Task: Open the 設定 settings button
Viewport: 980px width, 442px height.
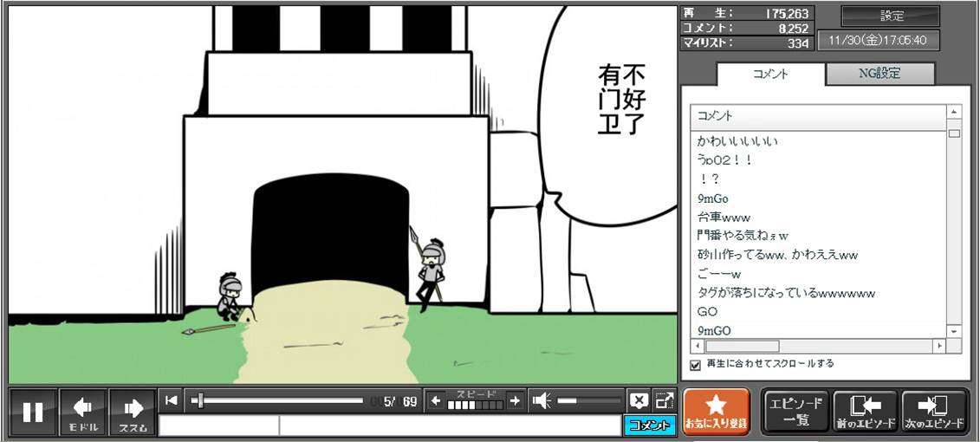Action: [x=891, y=16]
